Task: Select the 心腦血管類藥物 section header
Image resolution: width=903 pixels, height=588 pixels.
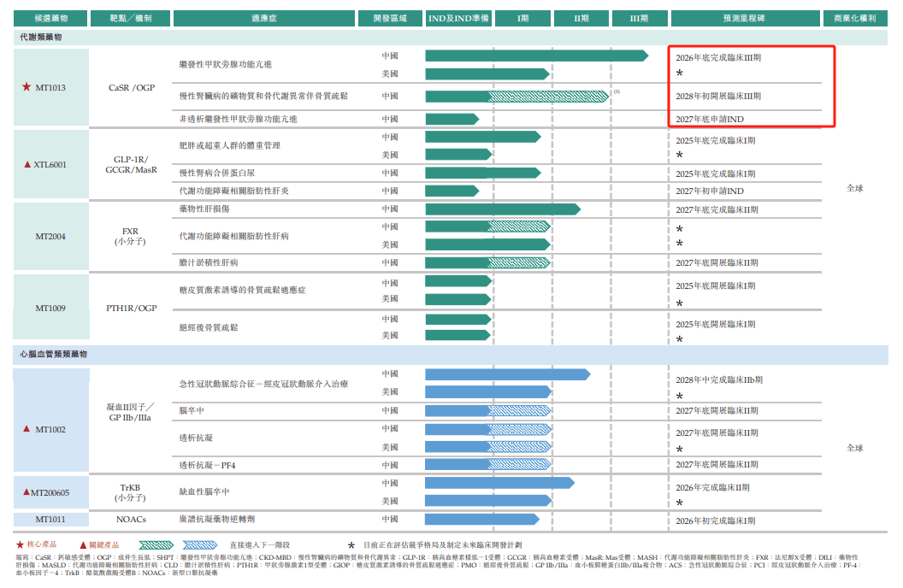Action: (53, 353)
